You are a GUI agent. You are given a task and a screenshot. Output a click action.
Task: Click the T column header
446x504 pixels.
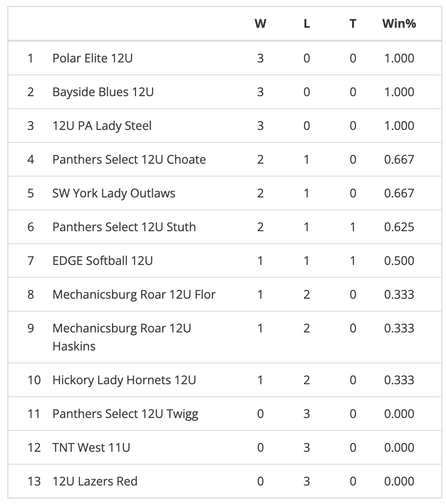pos(353,24)
